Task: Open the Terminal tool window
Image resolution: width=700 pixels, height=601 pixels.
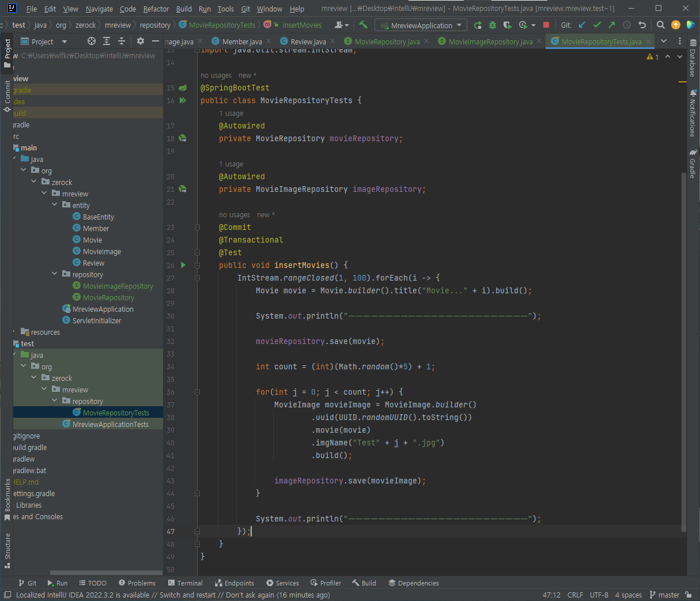Action: click(x=185, y=583)
